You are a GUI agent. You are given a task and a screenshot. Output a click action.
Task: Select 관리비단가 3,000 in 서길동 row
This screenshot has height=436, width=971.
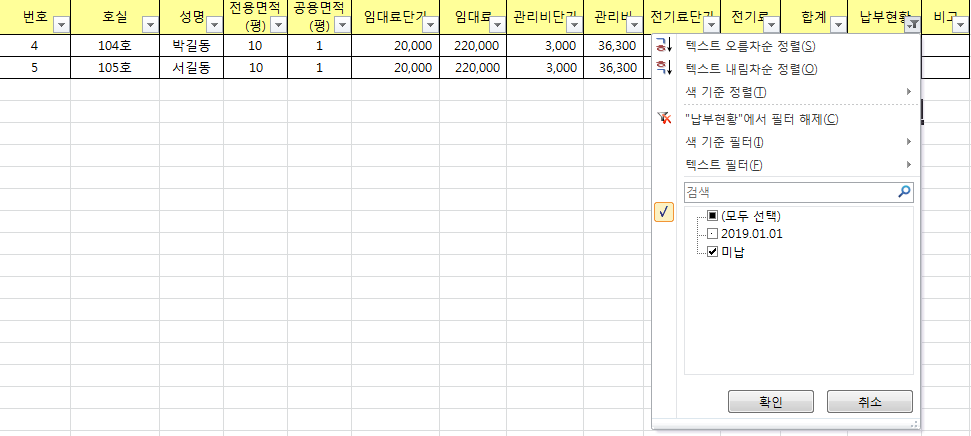pyautogui.click(x=545, y=68)
